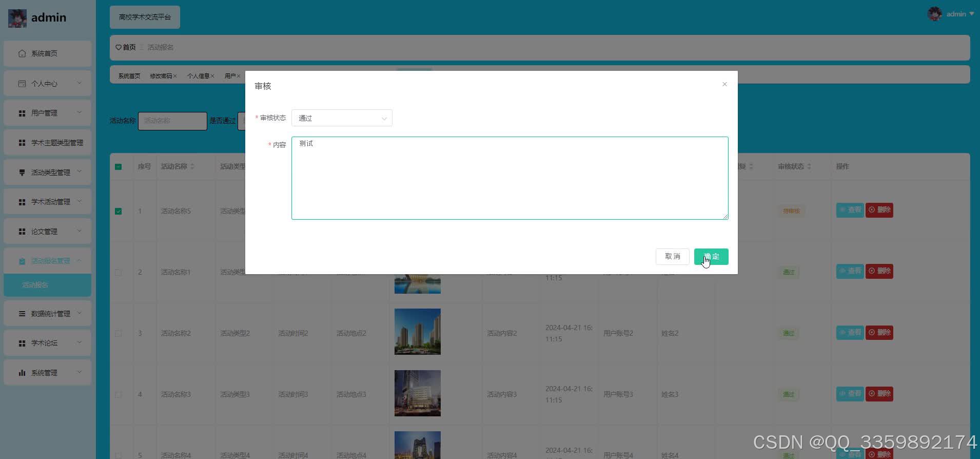Screen dimensions: 980x459
Task: Switch to 系统首页 page tab
Action: coord(129,76)
